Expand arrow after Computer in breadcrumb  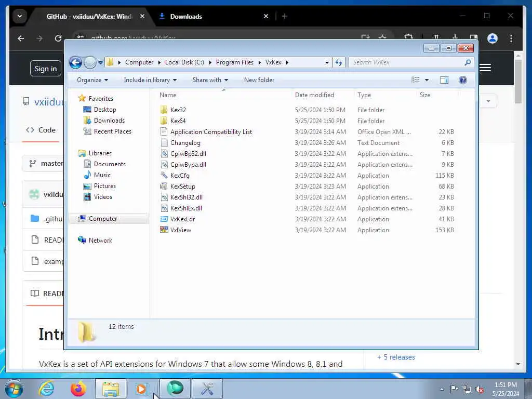coord(159,62)
